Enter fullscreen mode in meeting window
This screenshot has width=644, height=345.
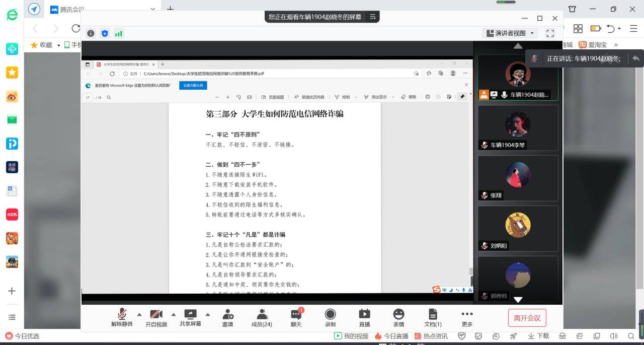550,33
